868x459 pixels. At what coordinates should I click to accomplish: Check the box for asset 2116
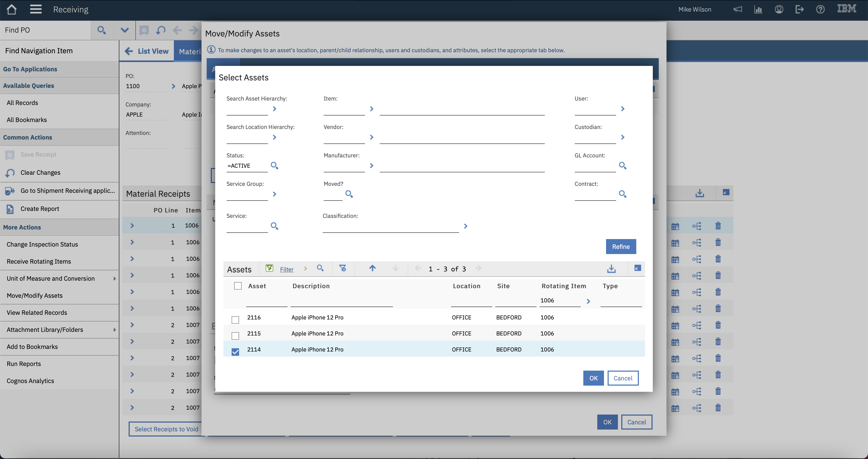coord(235,319)
